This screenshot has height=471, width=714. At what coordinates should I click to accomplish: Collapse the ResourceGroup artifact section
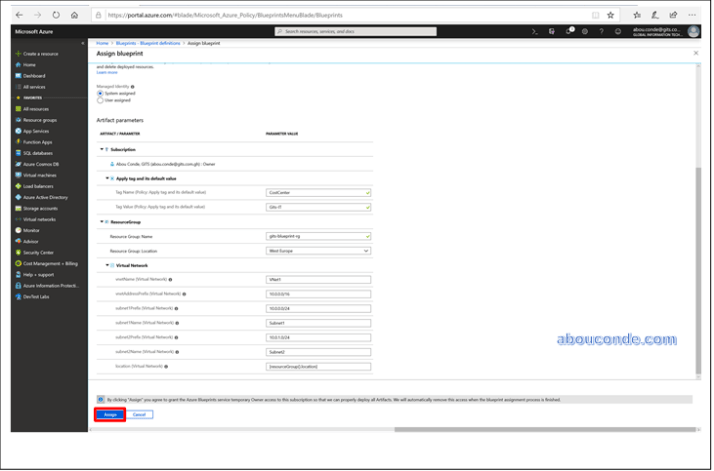click(x=100, y=222)
